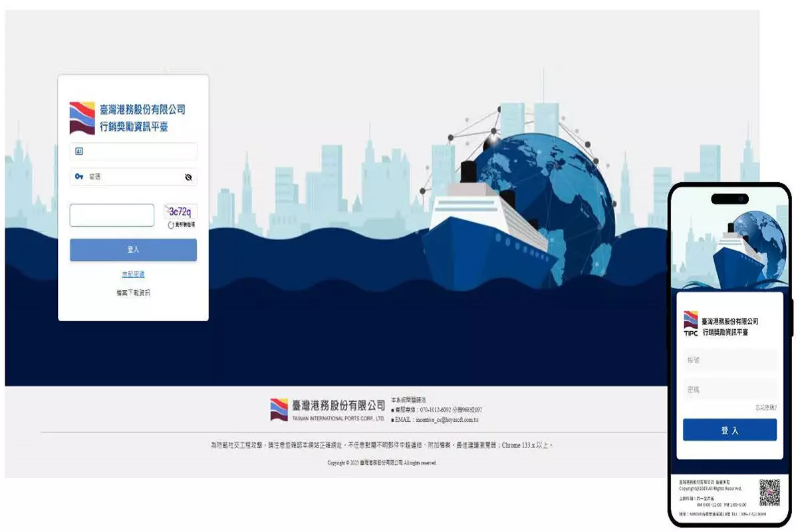Click the TIPC logo on mobile card

point(691,324)
